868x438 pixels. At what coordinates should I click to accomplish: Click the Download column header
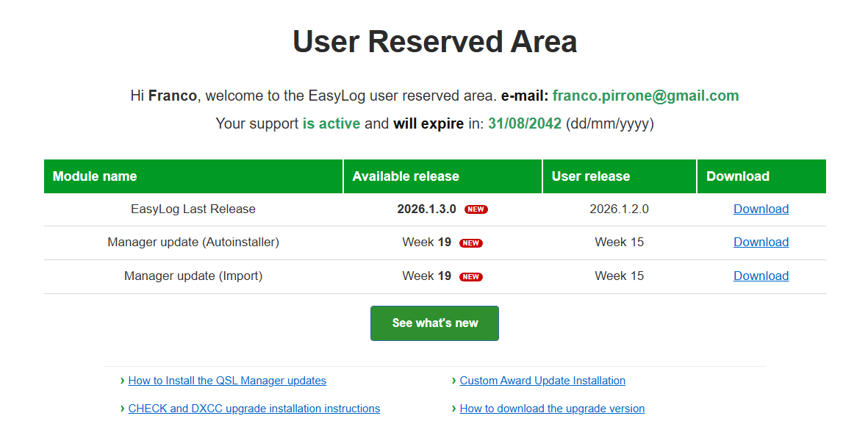click(x=761, y=176)
